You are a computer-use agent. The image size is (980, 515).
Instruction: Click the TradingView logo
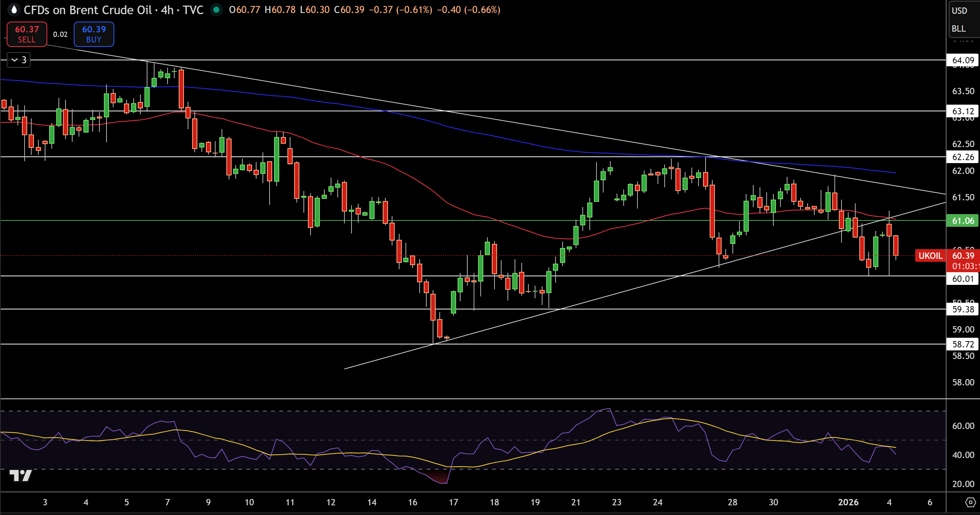[x=20, y=476]
